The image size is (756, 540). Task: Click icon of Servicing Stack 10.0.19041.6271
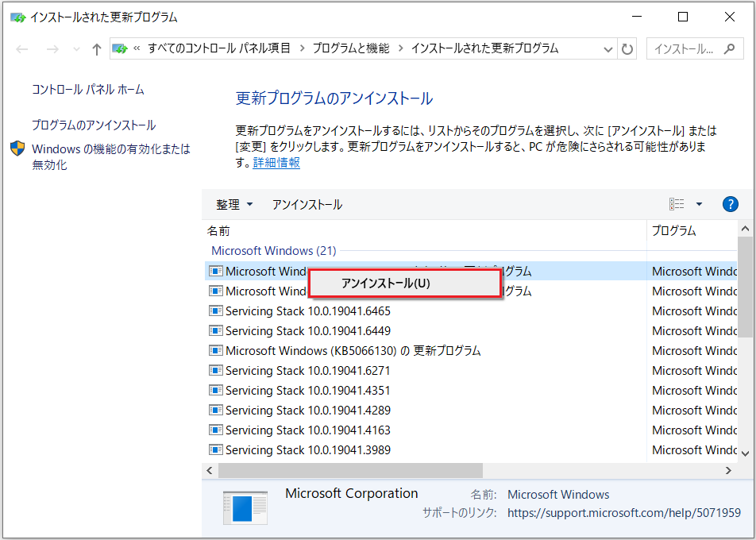(x=215, y=370)
